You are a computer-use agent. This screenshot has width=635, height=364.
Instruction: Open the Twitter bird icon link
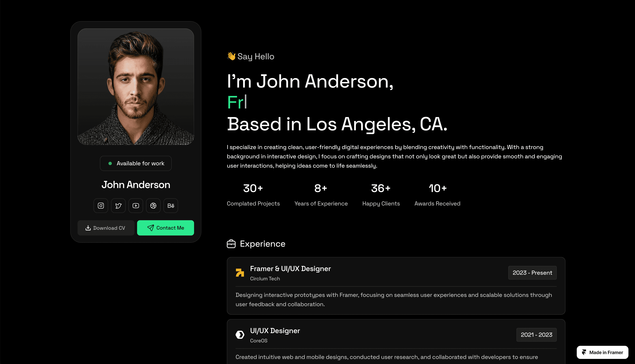pyautogui.click(x=118, y=205)
